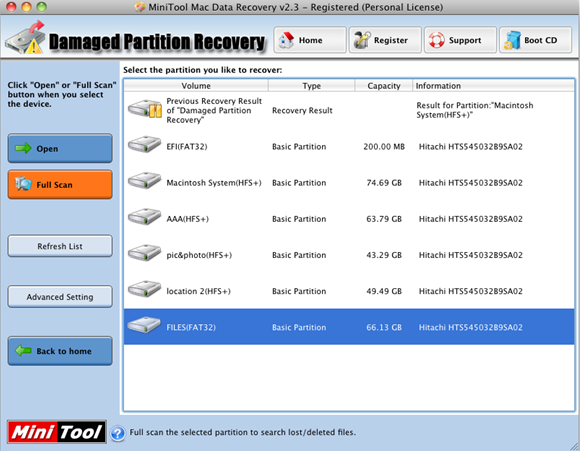Click the green arrow on Open button
The width and height of the screenshot is (580, 451).
click(x=23, y=148)
